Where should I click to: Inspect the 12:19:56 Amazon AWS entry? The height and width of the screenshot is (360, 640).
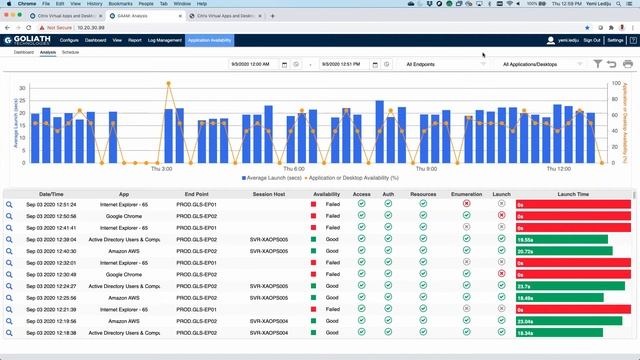coord(9,321)
